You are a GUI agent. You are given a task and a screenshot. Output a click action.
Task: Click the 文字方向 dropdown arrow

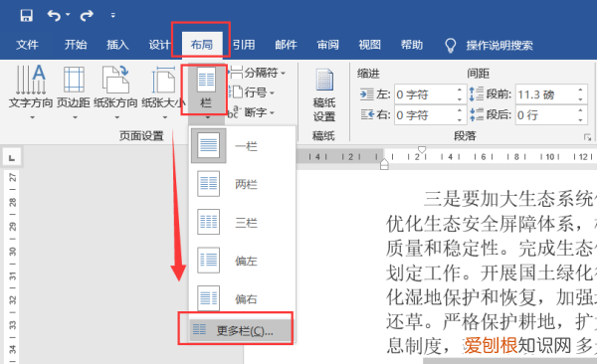pos(33,117)
